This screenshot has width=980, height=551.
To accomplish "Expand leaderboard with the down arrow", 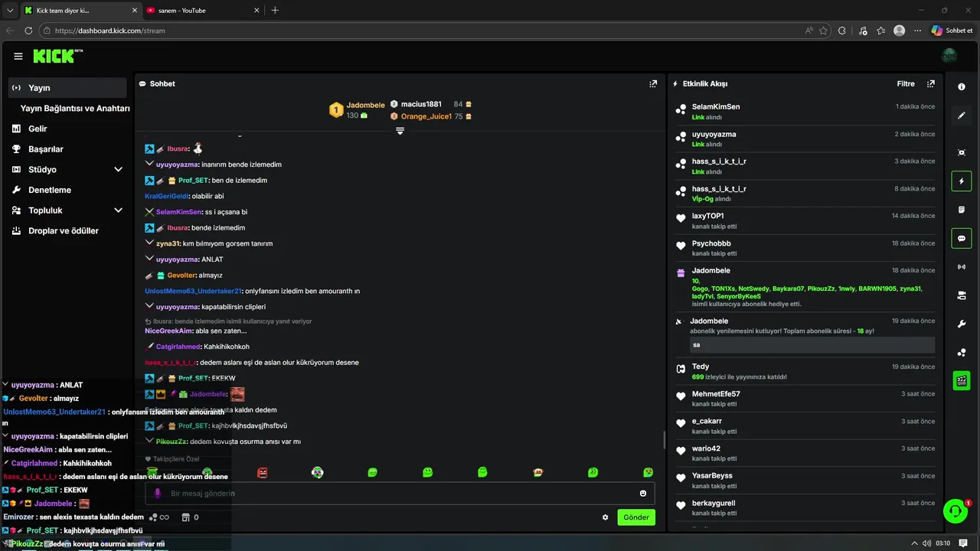I will [x=400, y=131].
